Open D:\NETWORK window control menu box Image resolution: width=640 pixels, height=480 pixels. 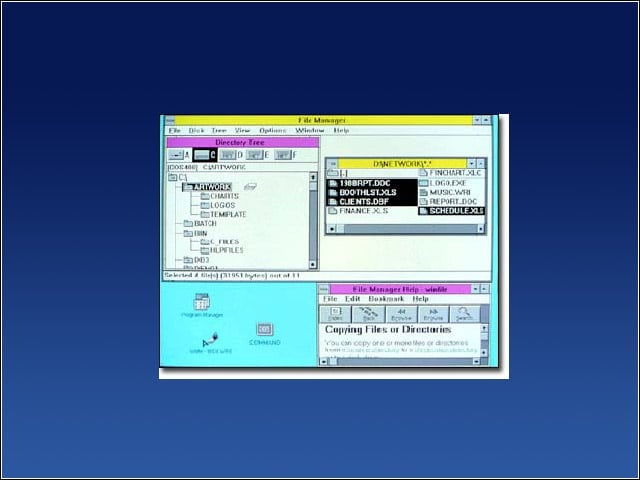pos(333,164)
